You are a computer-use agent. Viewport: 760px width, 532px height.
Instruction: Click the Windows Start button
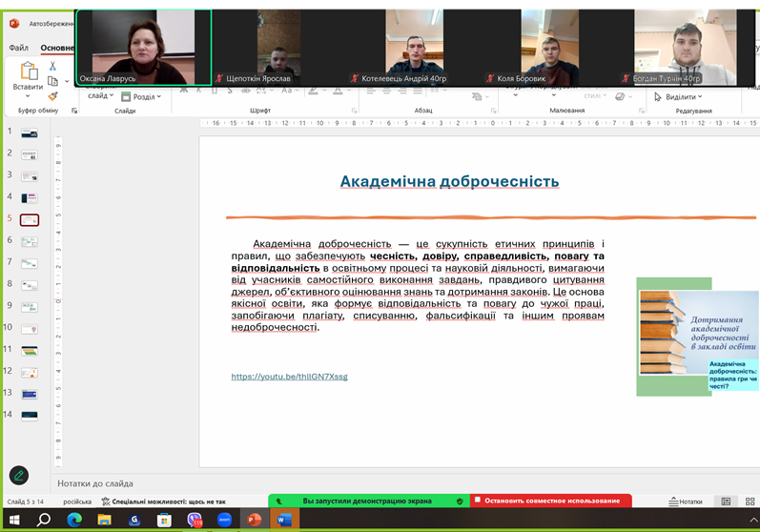click(14, 520)
